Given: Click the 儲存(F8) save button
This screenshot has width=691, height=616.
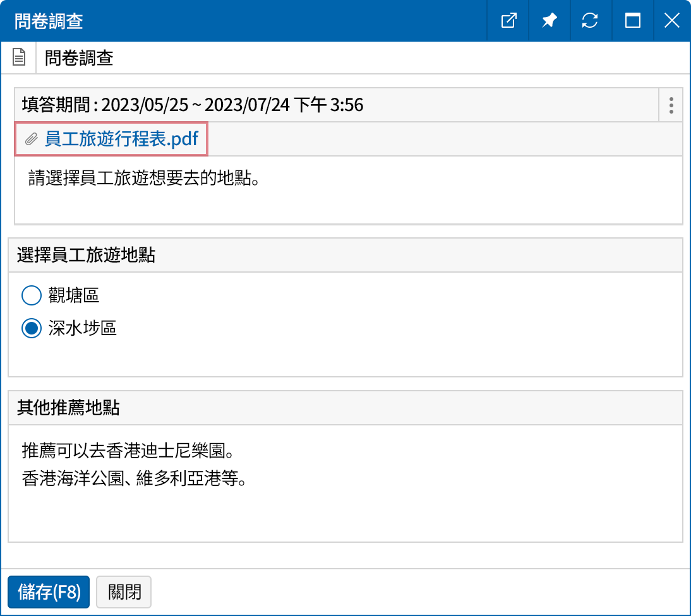Looking at the screenshot, I should click(x=48, y=592).
